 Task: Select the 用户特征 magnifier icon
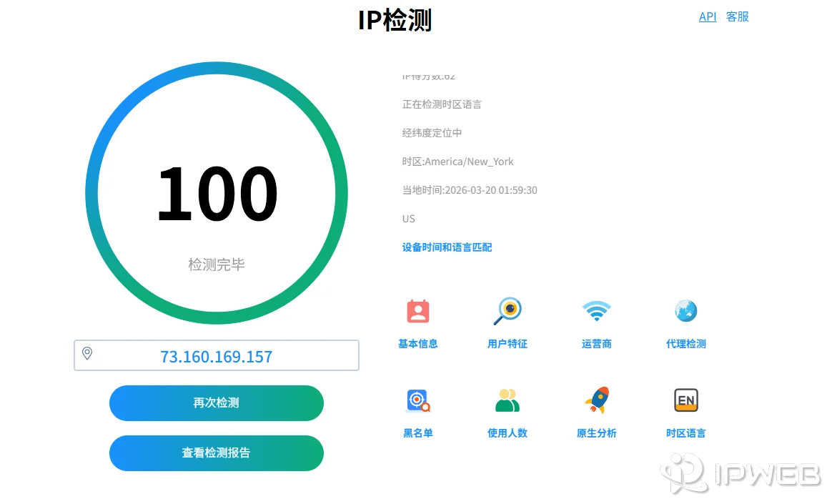(507, 310)
